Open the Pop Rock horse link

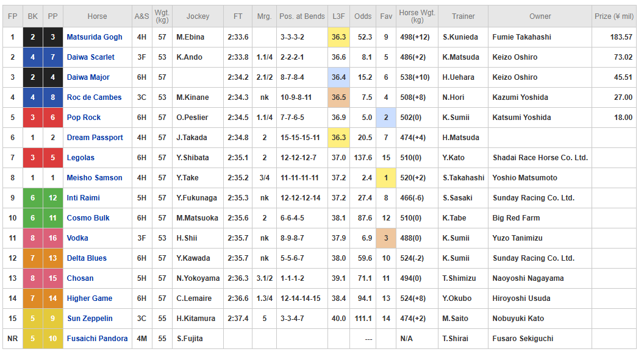[x=84, y=118]
